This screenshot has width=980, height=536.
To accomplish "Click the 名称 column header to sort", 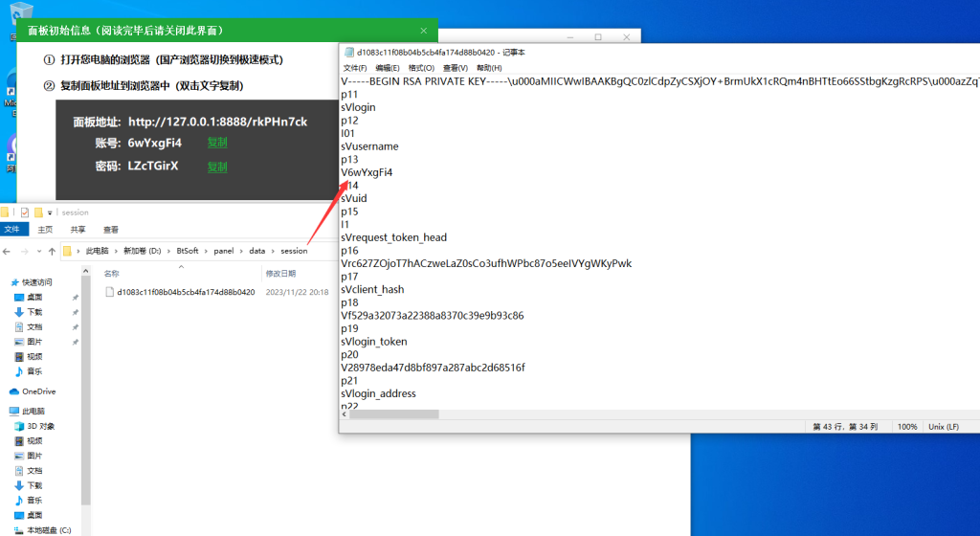I will (112, 274).
